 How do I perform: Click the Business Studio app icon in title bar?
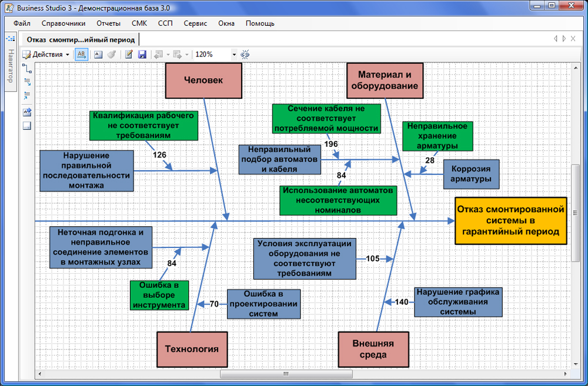tap(9, 8)
